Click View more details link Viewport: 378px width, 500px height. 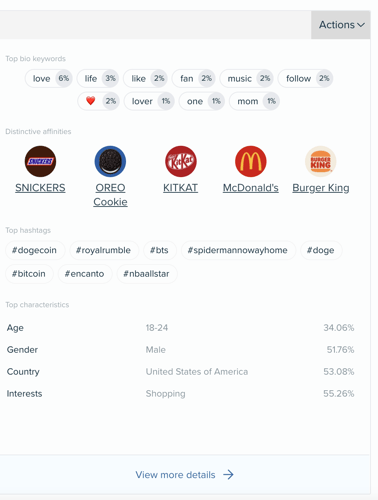tap(175, 475)
